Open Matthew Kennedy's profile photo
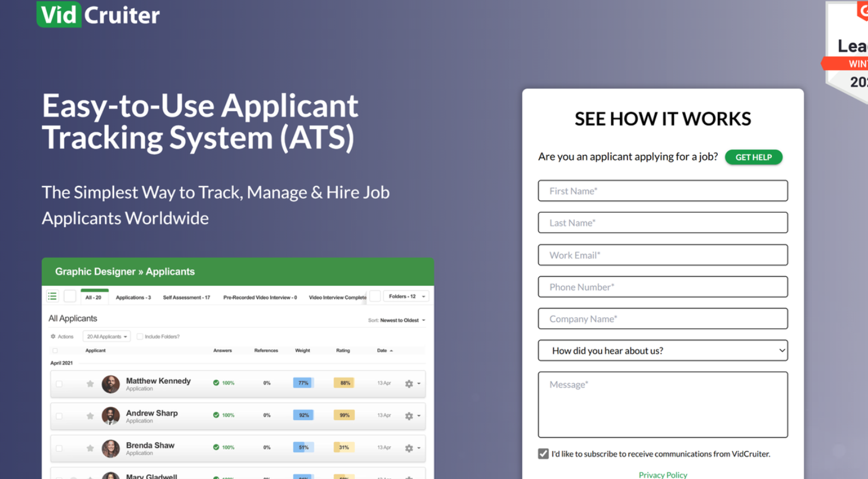 pos(110,384)
